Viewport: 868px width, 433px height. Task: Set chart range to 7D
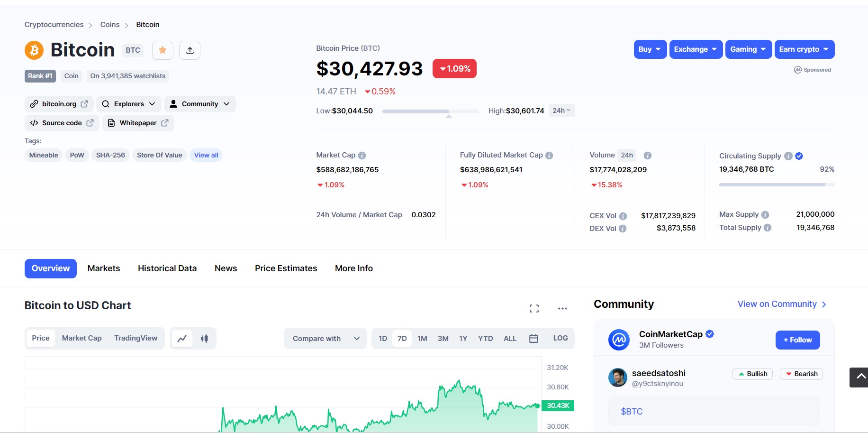(402, 339)
